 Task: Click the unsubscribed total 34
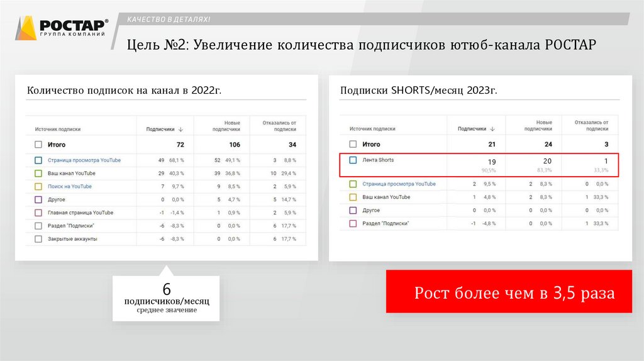[292, 145]
